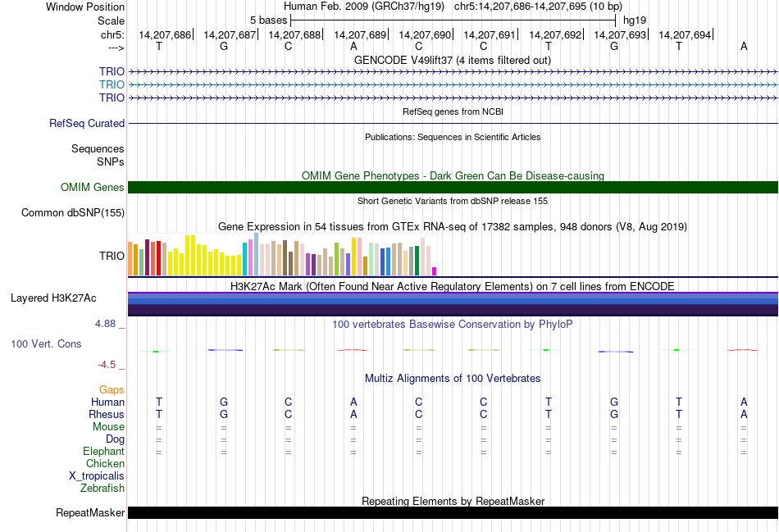Select the Elephant species label
This screenshot has width=779, height=532.
point(103,451)
